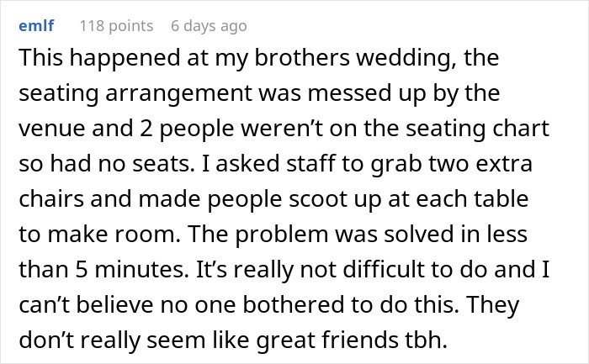Click the word 'tbh' ending the comment
The height and width of the screenshot is (364, 589).
tap(422, 340)
